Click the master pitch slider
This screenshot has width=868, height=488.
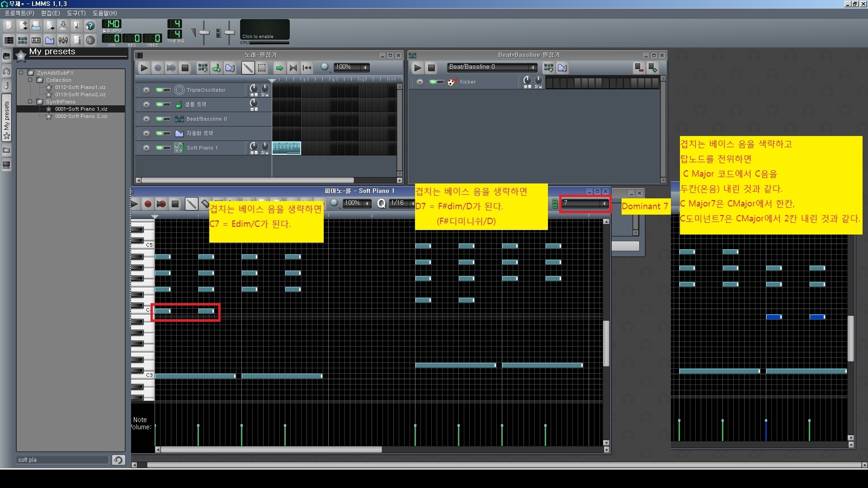click(x=229, y=33)
